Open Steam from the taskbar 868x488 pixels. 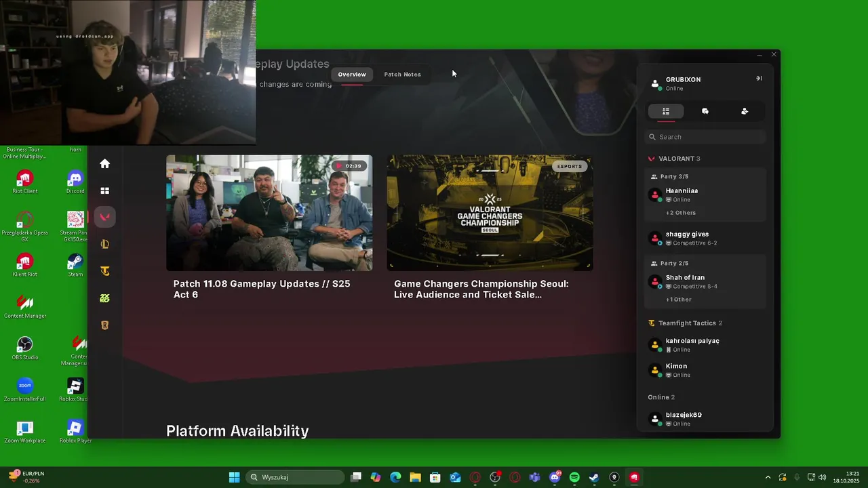pyautogui.click(x=594, y=477)
